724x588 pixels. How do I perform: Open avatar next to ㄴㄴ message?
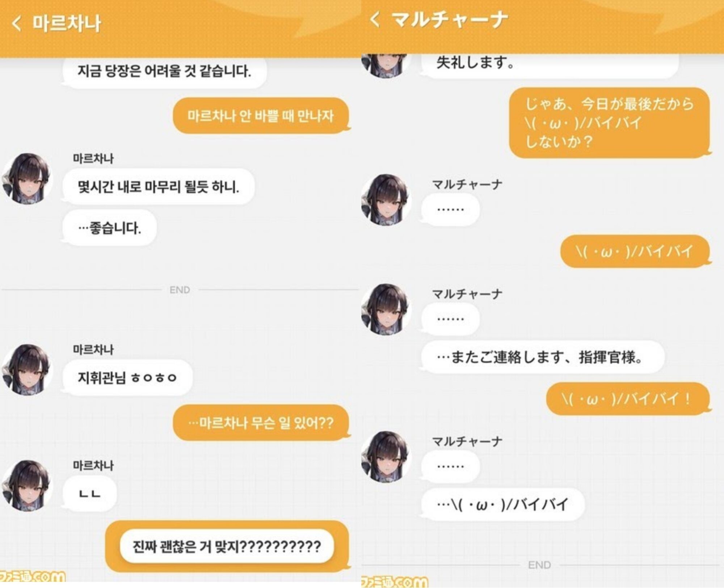[27, 485]
